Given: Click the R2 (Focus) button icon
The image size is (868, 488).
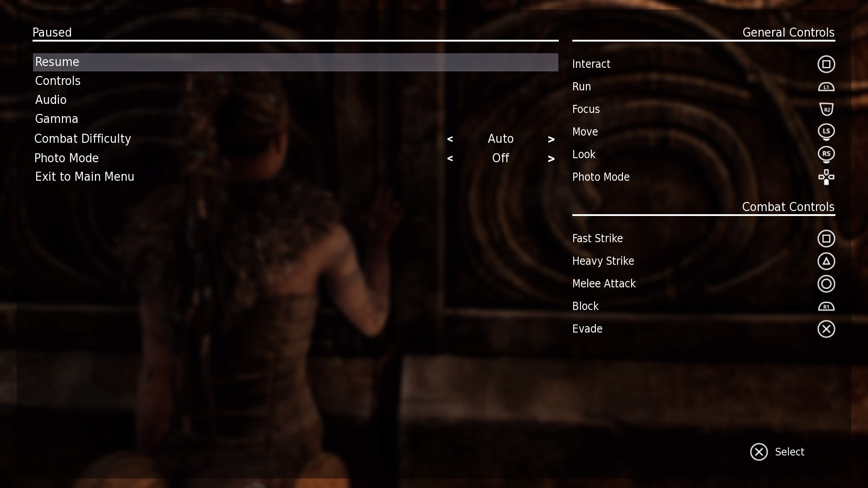Looking at the screenshot, I should 826,109.
